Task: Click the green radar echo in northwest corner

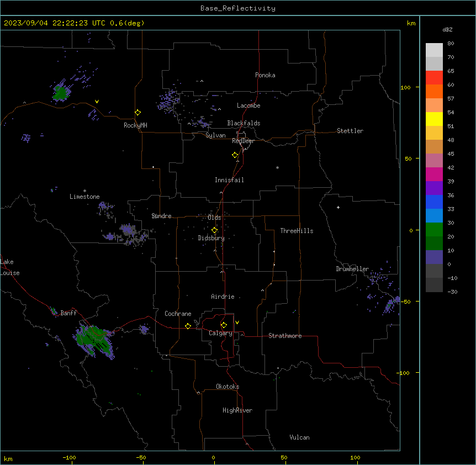Action: [61, 93]
